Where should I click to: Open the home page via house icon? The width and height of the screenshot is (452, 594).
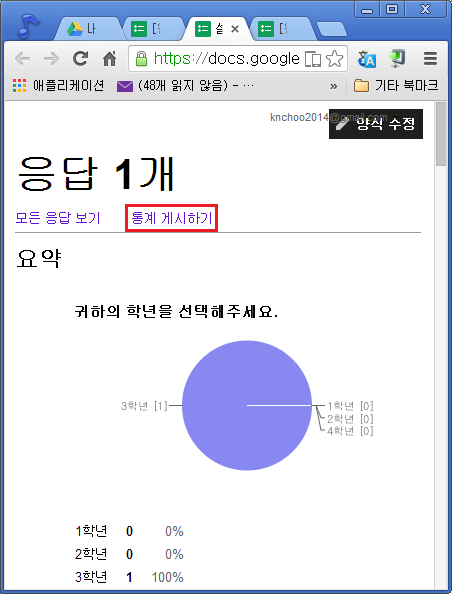pyautogui.click(x=109, y=58)
